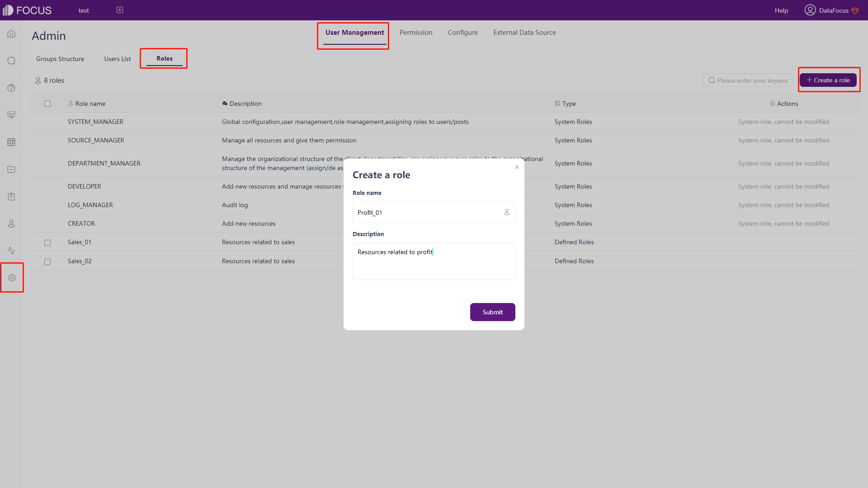868x488 pixels.
Task: Open the test workspace tab
Action: (x=84, y=10)
